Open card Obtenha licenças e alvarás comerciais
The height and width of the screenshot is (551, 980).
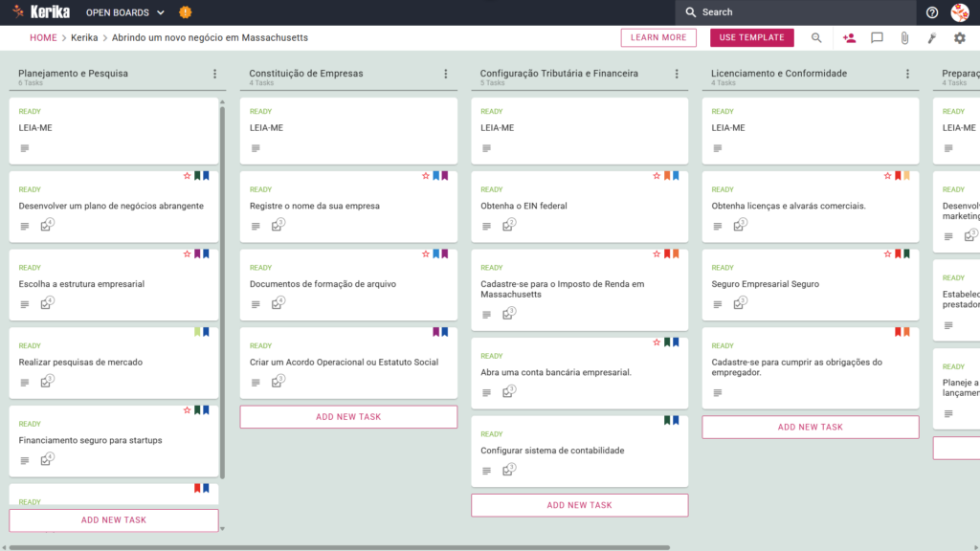click(x=810, y=207)
